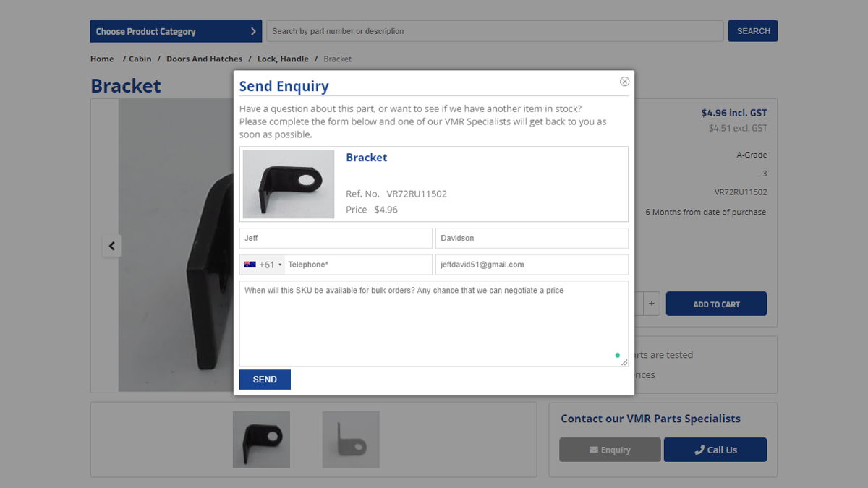Viewport: 868px width, 488px height.
Task: Expand the Choose Product Category menu
Action: [176, 31]
